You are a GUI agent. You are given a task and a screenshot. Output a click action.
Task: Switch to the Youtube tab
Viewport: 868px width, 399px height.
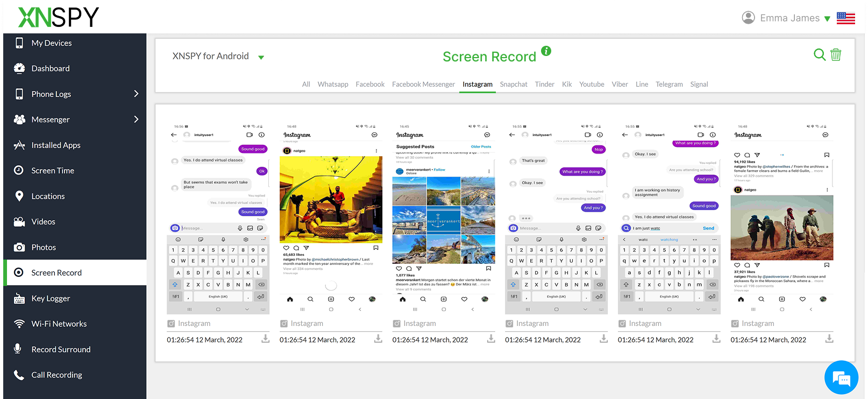592,85
